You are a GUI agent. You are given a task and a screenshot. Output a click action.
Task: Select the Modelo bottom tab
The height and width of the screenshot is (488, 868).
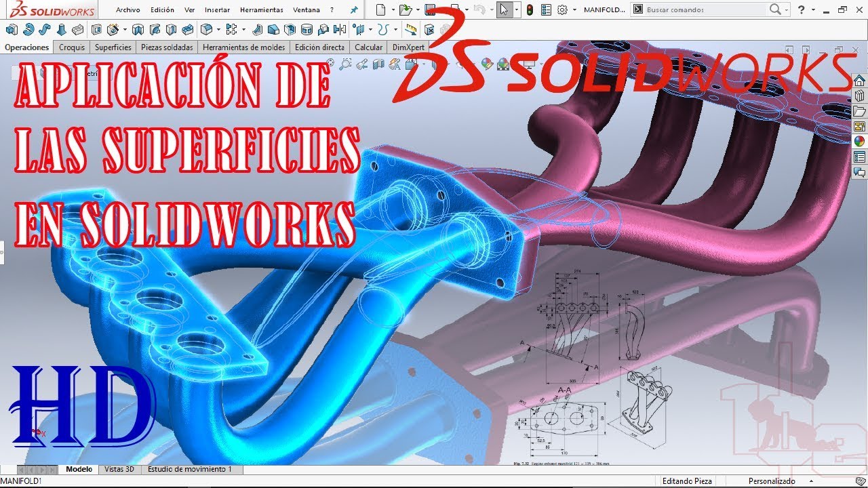pos(79,469)
